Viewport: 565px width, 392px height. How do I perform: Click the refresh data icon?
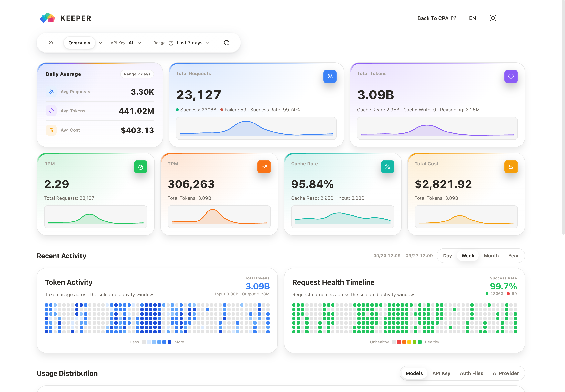coord(226,43)
